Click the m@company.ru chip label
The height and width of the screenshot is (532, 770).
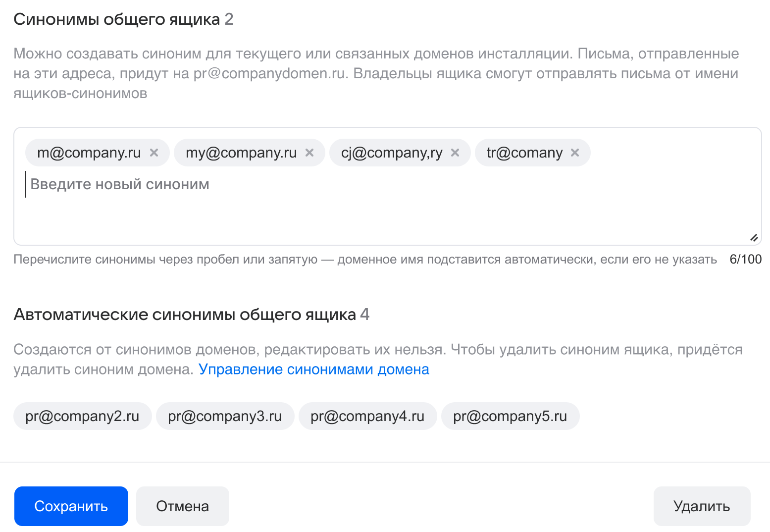[x=89, y=153]
